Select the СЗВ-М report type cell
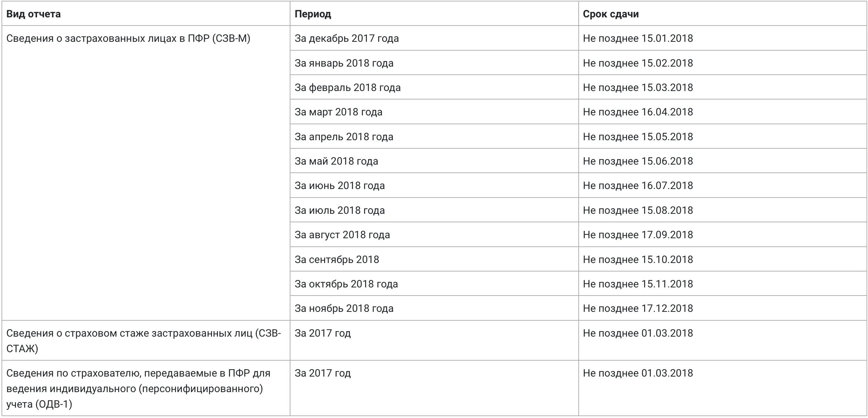Viewport: 868px width, 418px height. point(146,173)
